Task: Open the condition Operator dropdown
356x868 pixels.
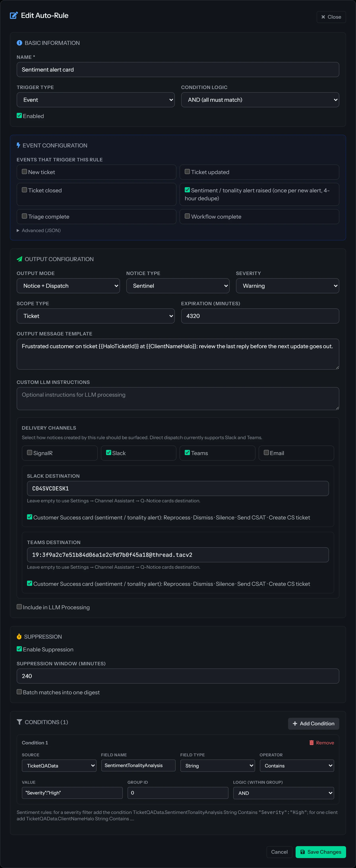Action: 297,766
